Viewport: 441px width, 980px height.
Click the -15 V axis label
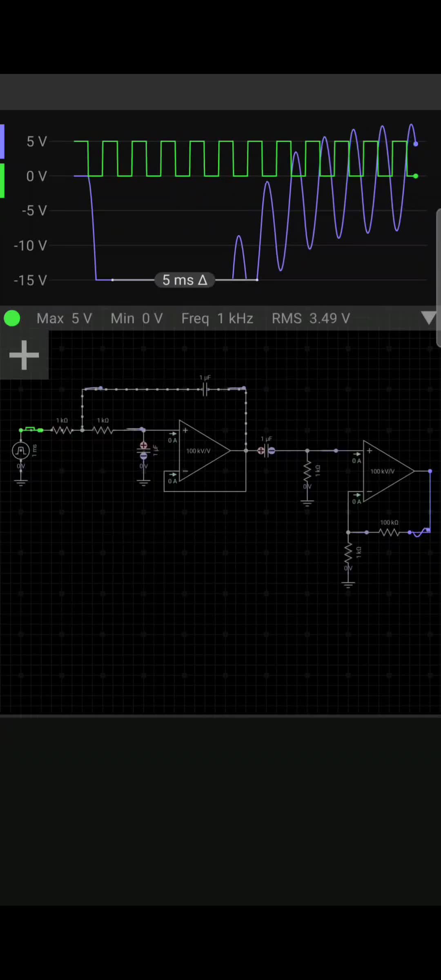tap(30, 280)
